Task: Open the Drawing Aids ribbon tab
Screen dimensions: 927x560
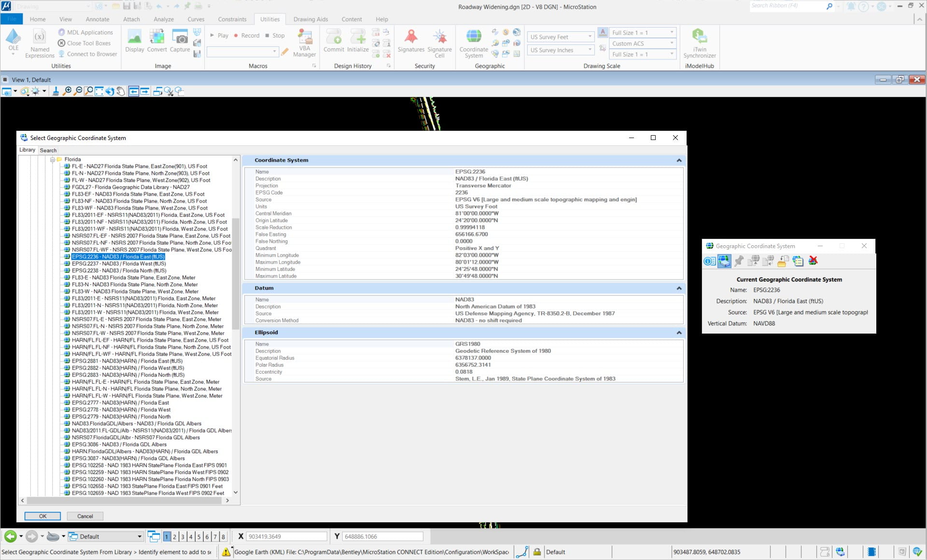Action: coord(310,19)
